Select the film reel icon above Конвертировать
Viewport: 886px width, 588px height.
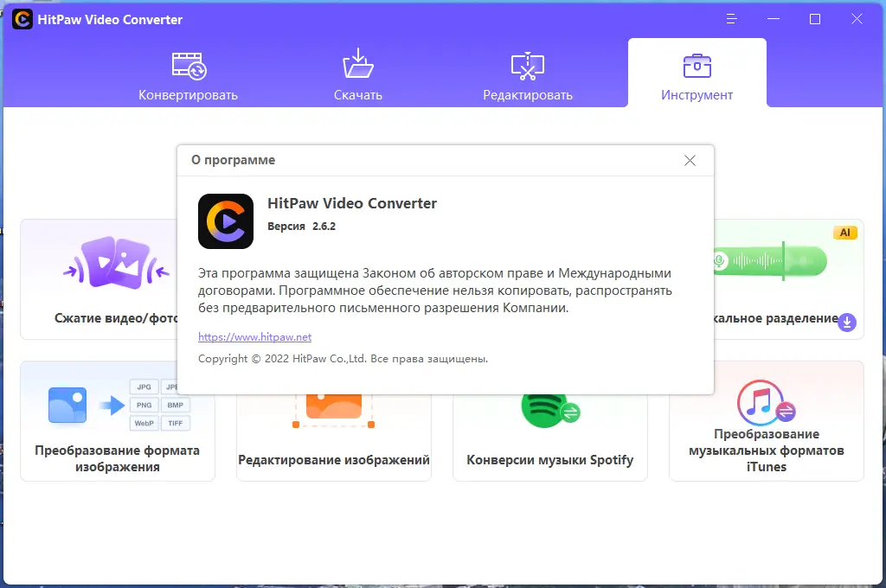pos(189,65)
